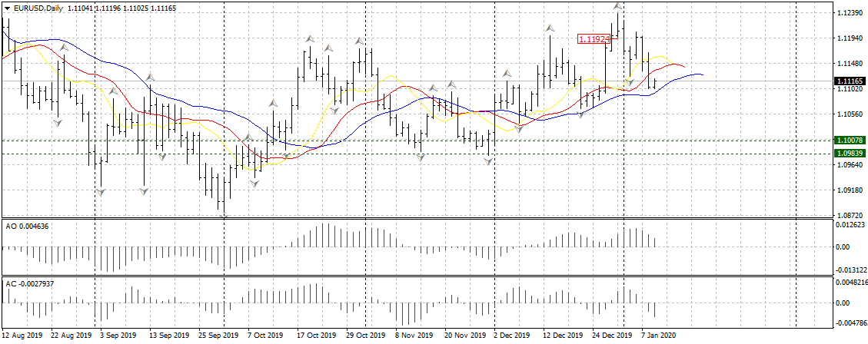
Task: Click the 1.08720 value on the price scale
Action: coord(849,216)
